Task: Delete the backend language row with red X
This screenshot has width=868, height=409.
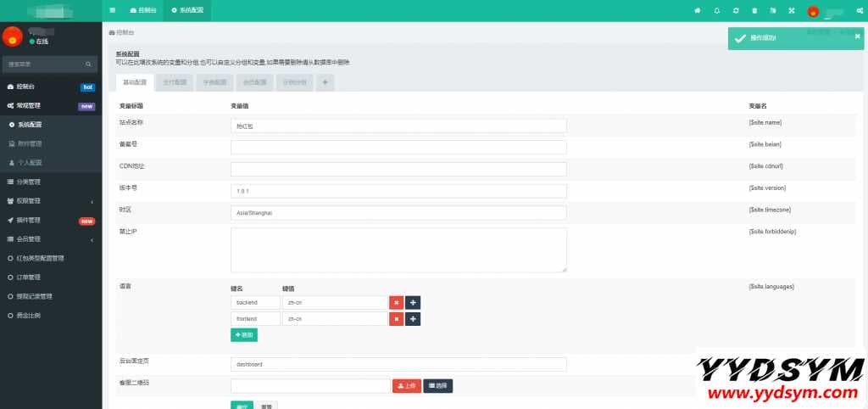Action: [396, 303]
